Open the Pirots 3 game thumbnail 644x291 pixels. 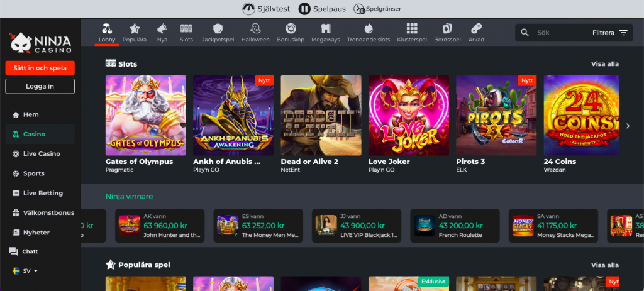497,116
